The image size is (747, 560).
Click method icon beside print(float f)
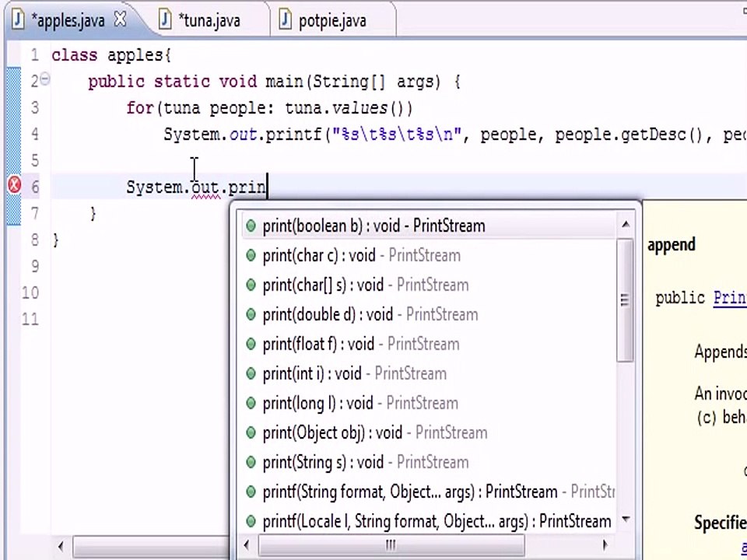coord(251,345)
